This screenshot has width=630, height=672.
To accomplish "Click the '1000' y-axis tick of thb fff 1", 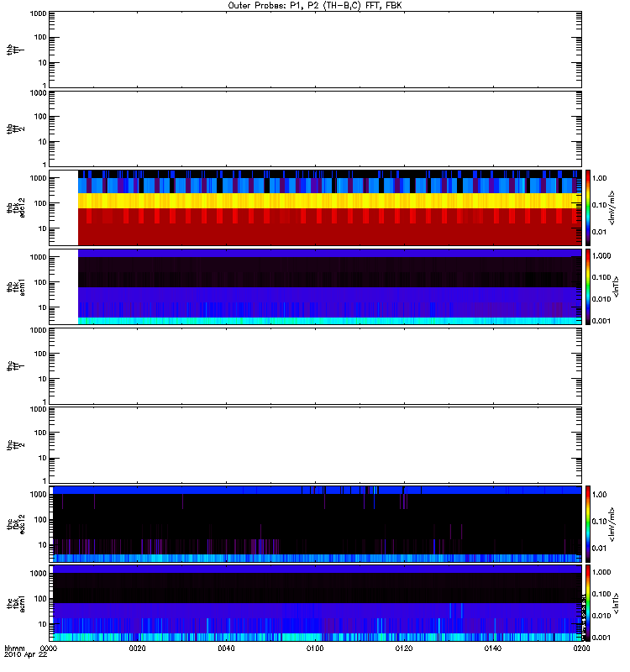I will [38, 13].
